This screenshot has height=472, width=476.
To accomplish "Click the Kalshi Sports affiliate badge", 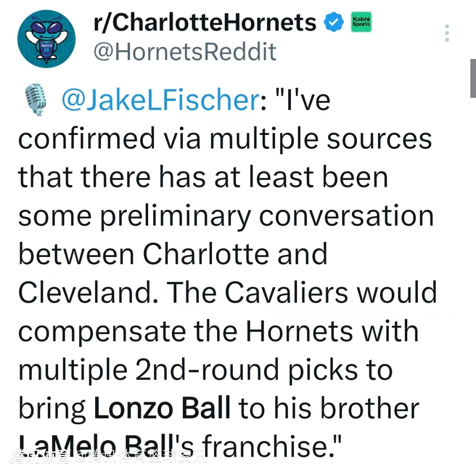I will 361,23.
